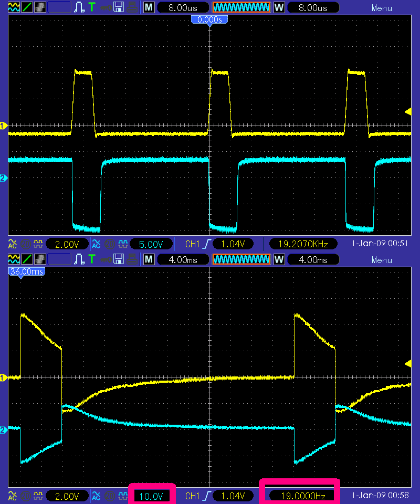
Task: Click the blank field beside the persistence icon, 8.00us capture
Action: 59,7
